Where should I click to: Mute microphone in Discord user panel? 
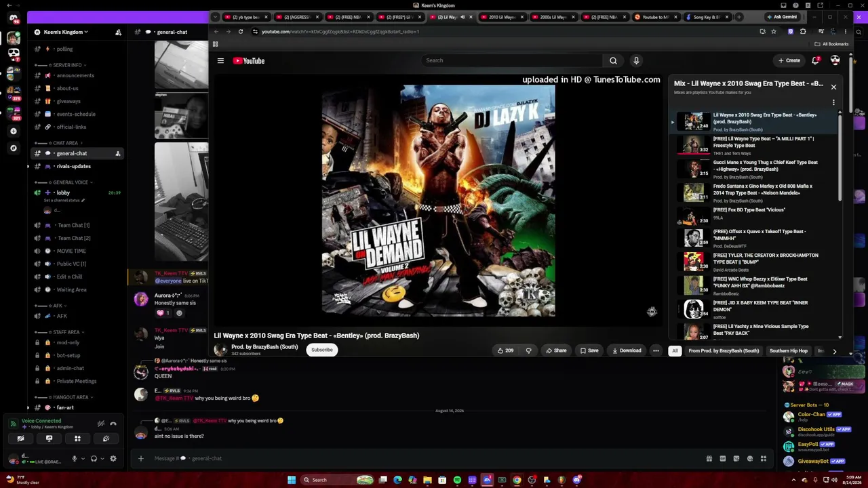[x=75, y=459]
